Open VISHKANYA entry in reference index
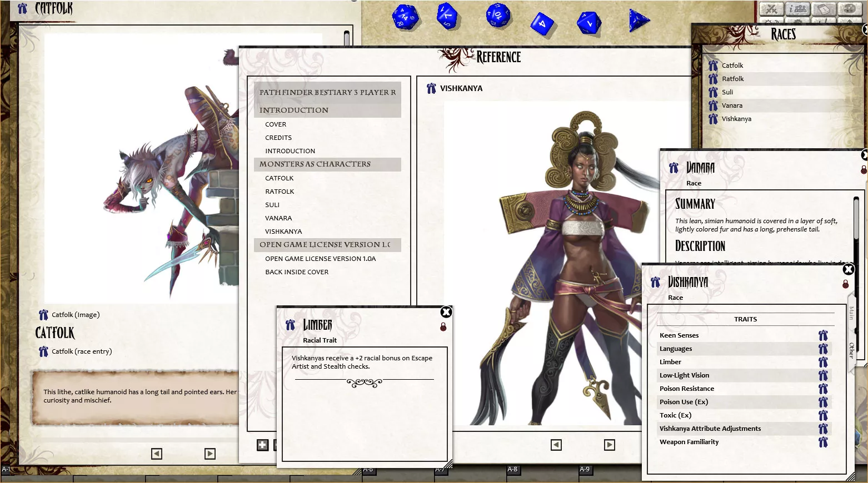868x483 pixels. [x=283, y=232]
